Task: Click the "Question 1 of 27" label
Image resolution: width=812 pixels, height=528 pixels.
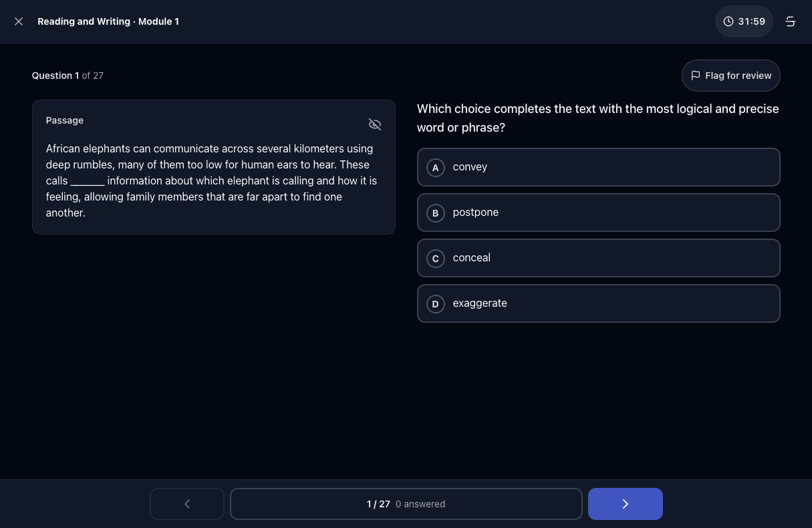Action: click(x=67, y=76)
